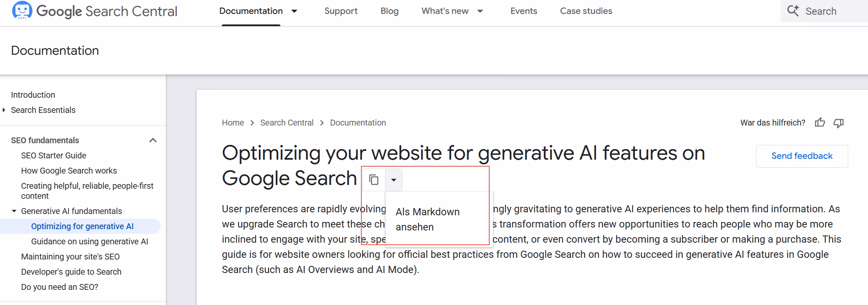Collapse the Generative AI fundamentals arrow

pyautogui.click(x=14, y=211)
